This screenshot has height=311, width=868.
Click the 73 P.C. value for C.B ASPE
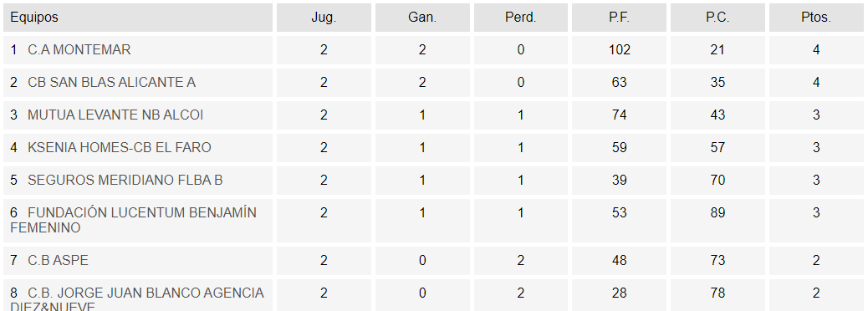(x=717, y=261)
